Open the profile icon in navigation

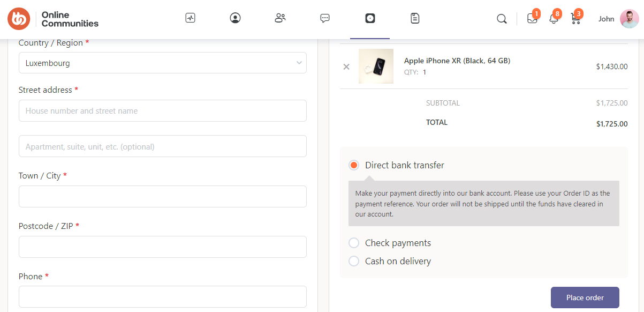[235, 18]
